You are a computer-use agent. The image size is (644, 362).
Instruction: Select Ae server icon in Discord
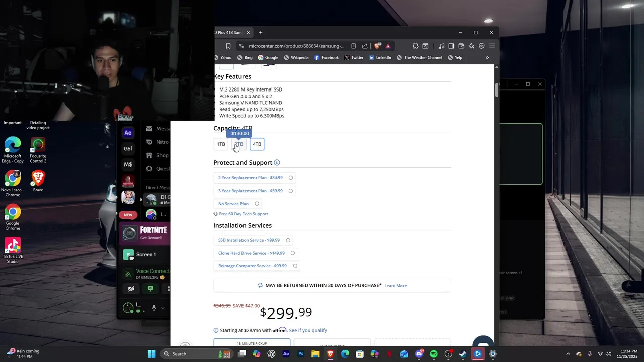(128, 133)
